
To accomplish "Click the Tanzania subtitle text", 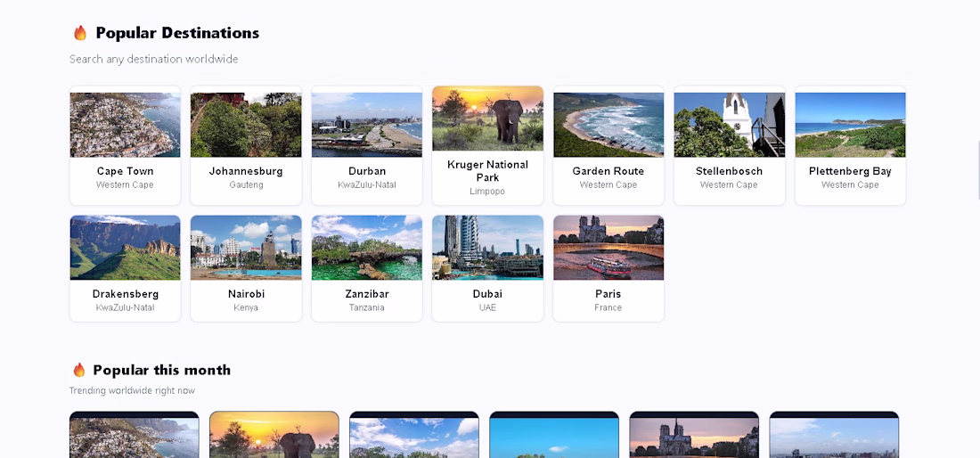I will tap(367, 307).
